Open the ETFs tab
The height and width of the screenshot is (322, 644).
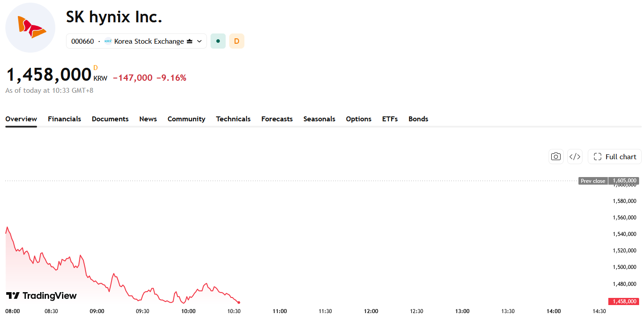(x=390, y=119)
